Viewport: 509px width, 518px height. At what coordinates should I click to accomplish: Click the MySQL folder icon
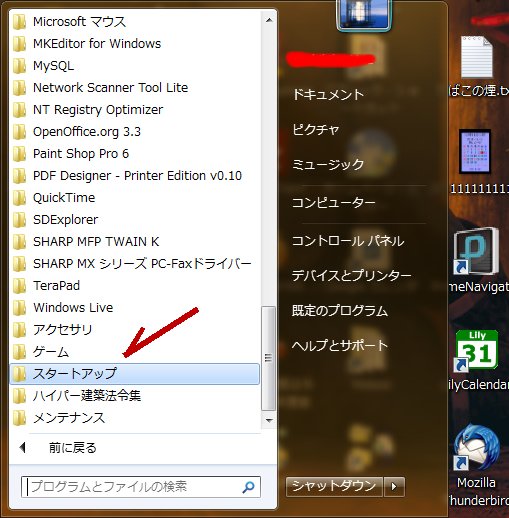click(19, 66)
